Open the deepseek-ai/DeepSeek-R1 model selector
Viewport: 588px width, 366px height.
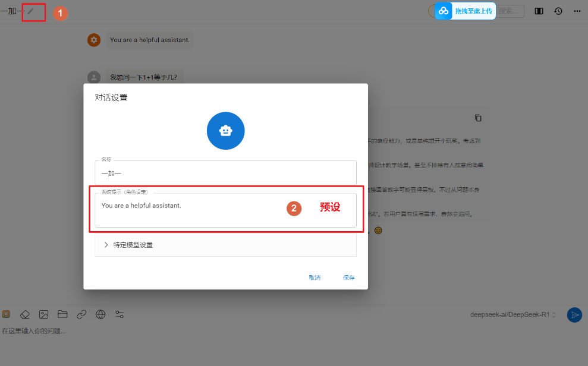pyautogui.click(x=512, y=315)
